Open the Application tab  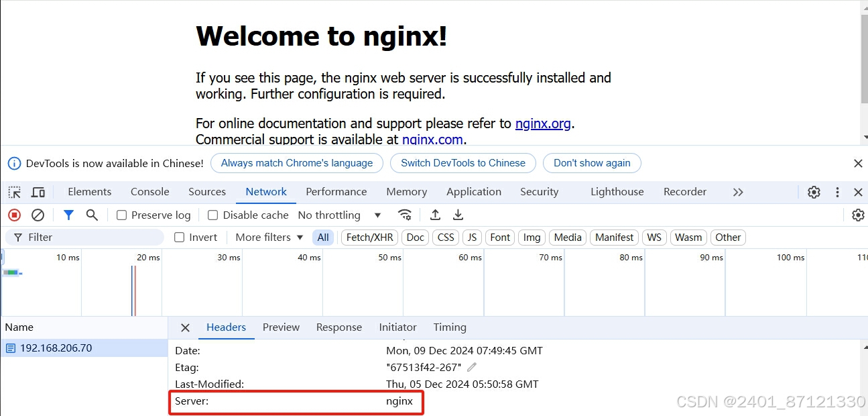[474, 192]
